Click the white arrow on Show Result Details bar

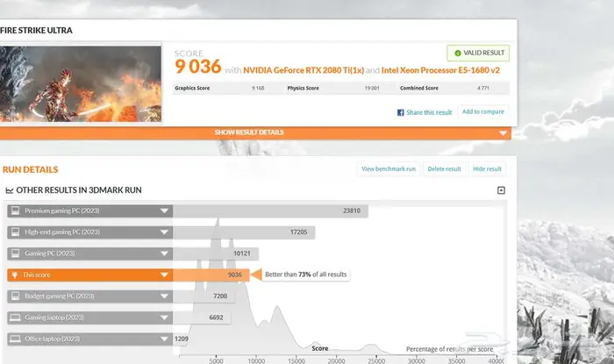click(x=503, y=133)
